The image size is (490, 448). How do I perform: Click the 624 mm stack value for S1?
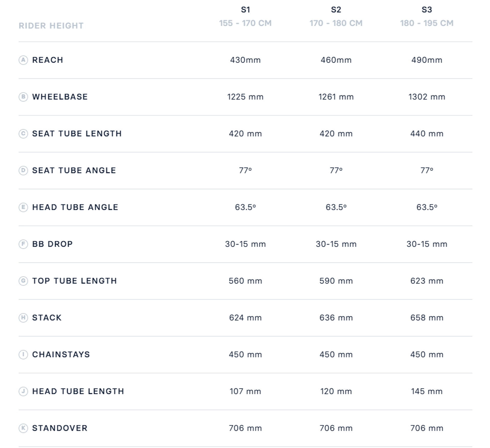(245, 318)
